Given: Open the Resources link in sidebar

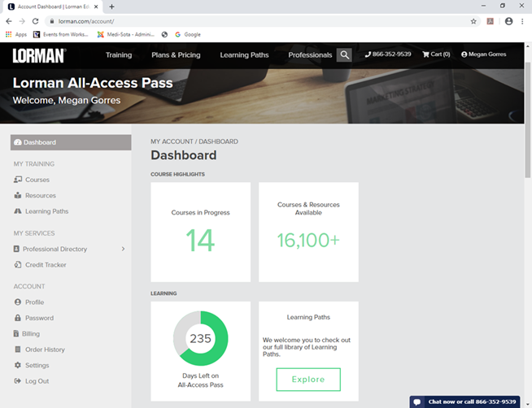Looking at the screenshot, I should tap(41, 196).
